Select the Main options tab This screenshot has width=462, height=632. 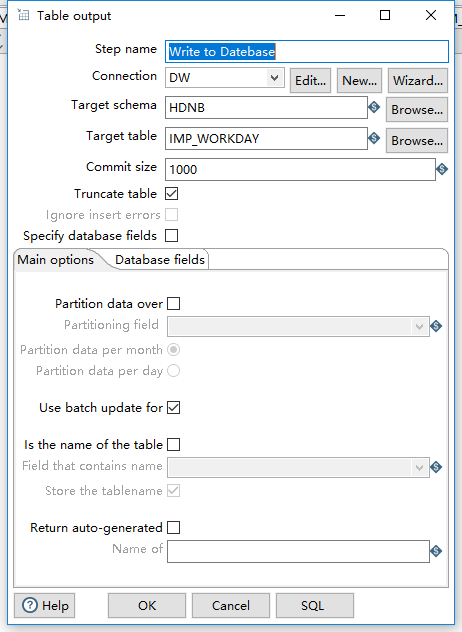pos(56,260)
